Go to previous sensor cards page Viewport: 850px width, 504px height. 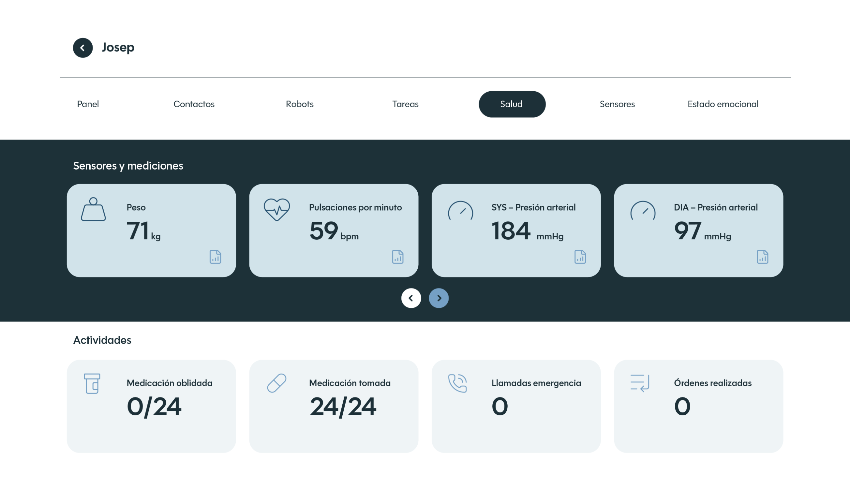click(x=411, y=298)
